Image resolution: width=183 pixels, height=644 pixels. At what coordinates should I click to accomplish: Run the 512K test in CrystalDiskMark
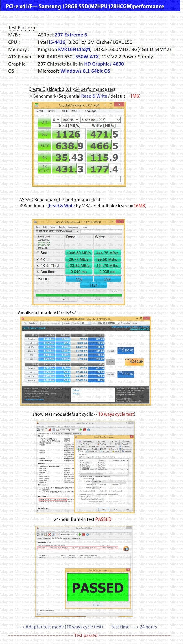point(44,146)
